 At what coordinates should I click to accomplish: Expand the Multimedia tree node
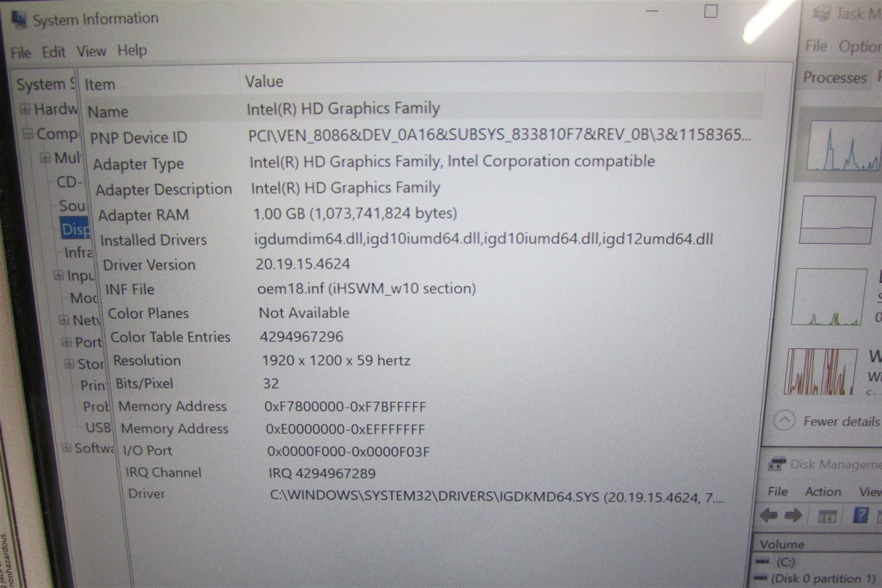45,158
